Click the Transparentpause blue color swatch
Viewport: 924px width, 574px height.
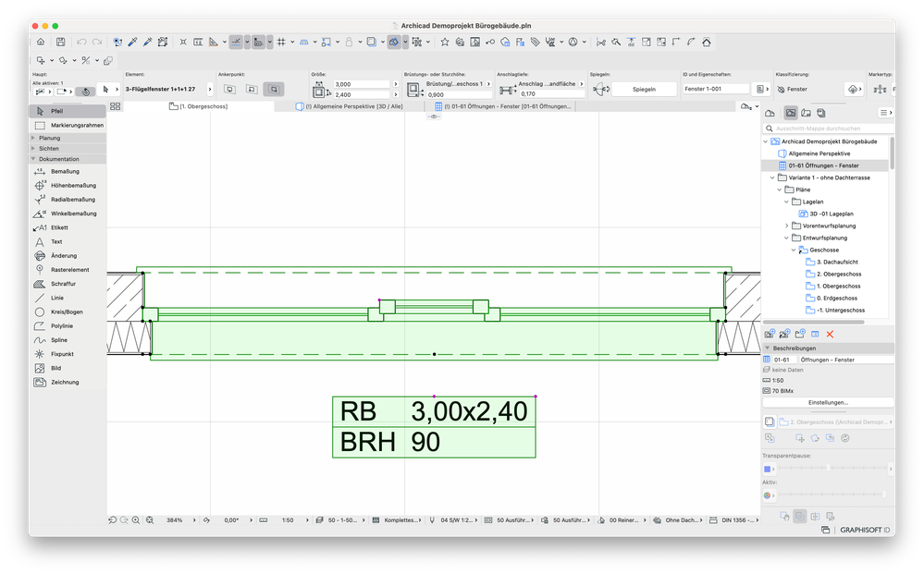(x=768, y=470)
